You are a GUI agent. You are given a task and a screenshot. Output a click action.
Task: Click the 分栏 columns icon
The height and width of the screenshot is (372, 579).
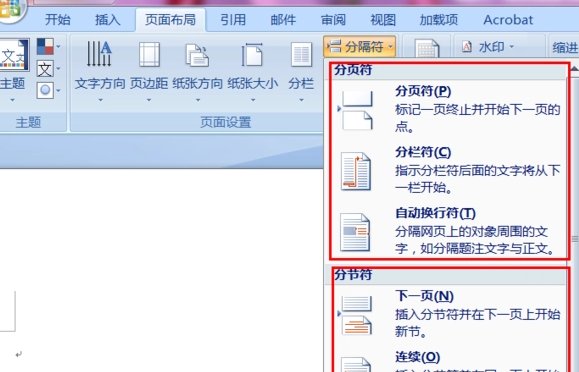(301, 55)
